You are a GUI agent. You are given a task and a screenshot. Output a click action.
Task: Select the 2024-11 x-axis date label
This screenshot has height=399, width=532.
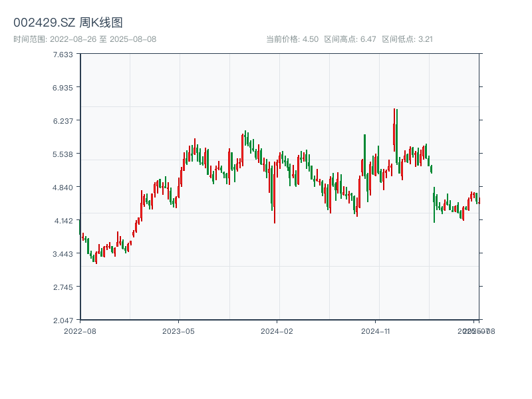[x=375, y=331]
